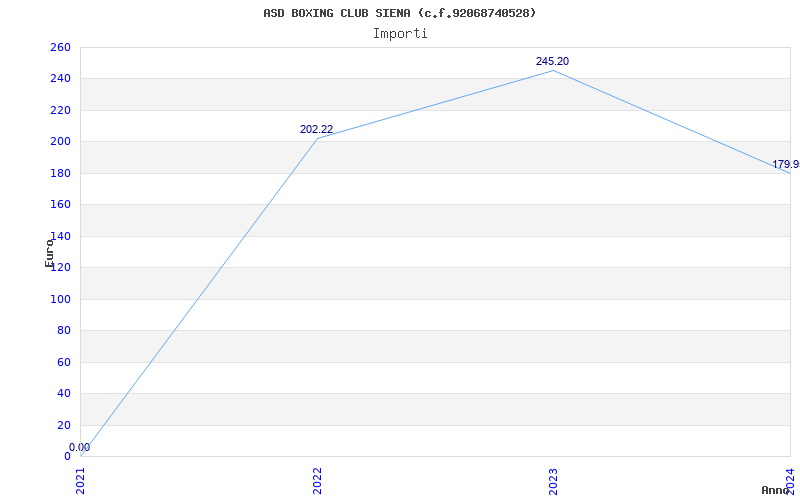The height and width of the screenshot is (500, 800).
Task: Click the 60 y-axis tick label
Action: pos(64,362)
